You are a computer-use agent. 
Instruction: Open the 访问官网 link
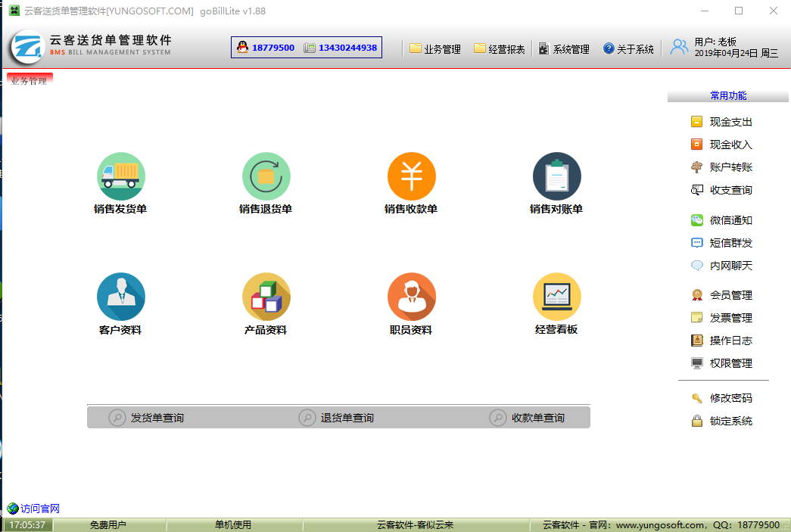click(x=40, y=509)
